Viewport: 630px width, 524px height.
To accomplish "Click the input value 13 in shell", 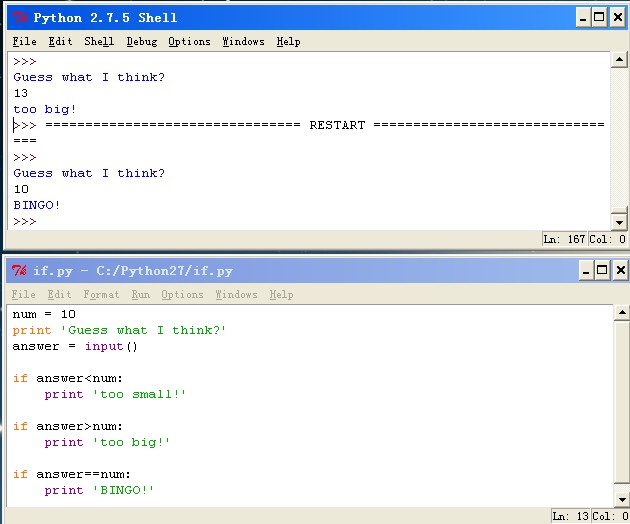I will (20, 93).
